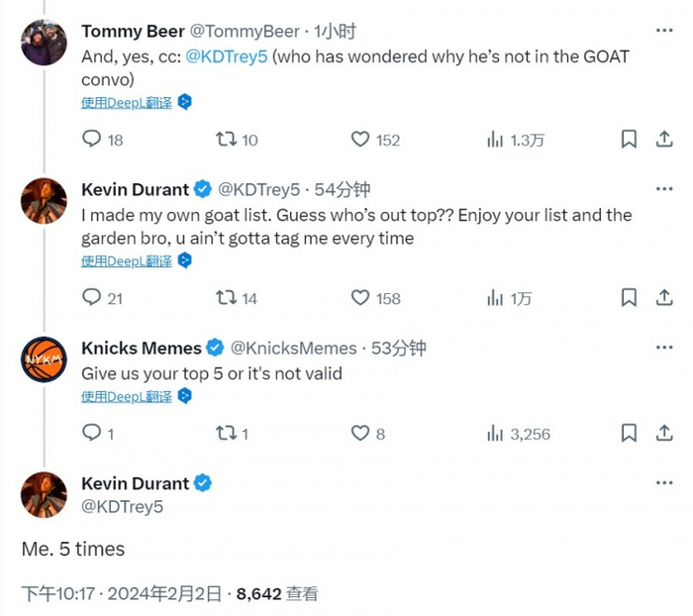Reply to the Knicks Memes tweet
The height and width of the screenshot is (616, 693).
tap(92, 434)
